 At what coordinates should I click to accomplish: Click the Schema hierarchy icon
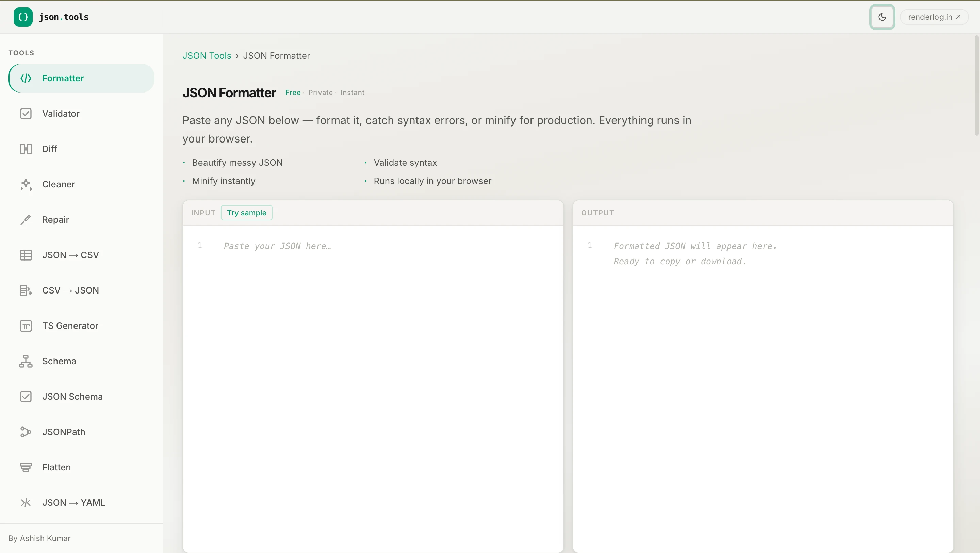pos(26,361)
